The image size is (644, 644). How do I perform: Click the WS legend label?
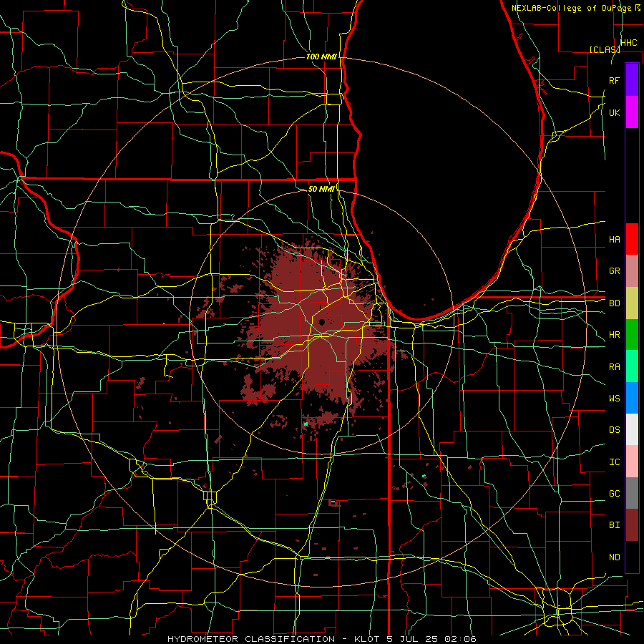615,399
